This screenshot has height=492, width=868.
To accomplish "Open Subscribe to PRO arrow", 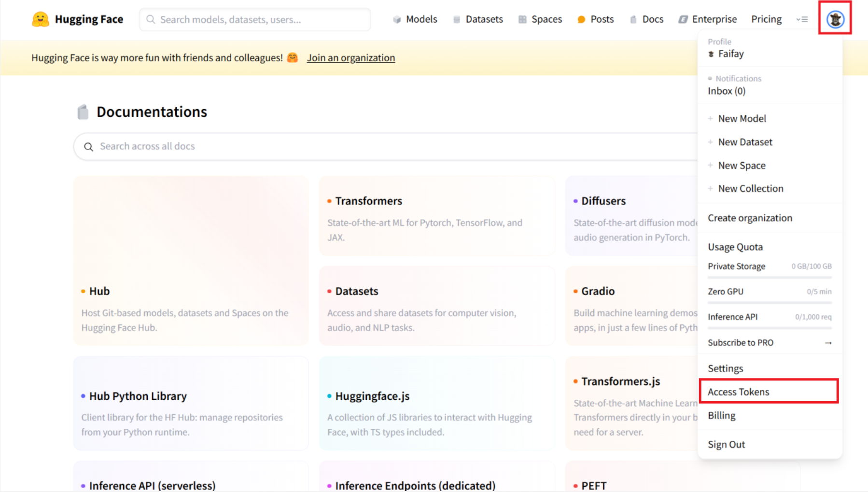I will pyautogui.click(x=828, y=343).
